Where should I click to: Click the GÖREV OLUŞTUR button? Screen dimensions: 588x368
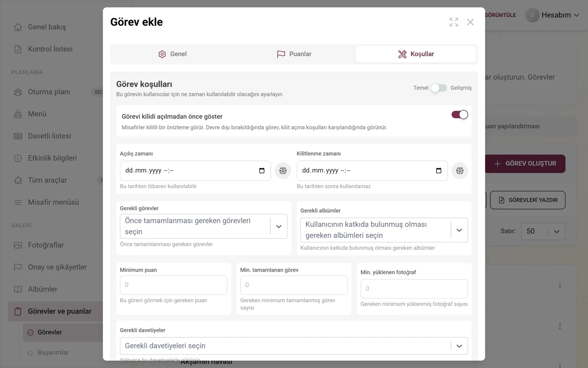point(525,164)
